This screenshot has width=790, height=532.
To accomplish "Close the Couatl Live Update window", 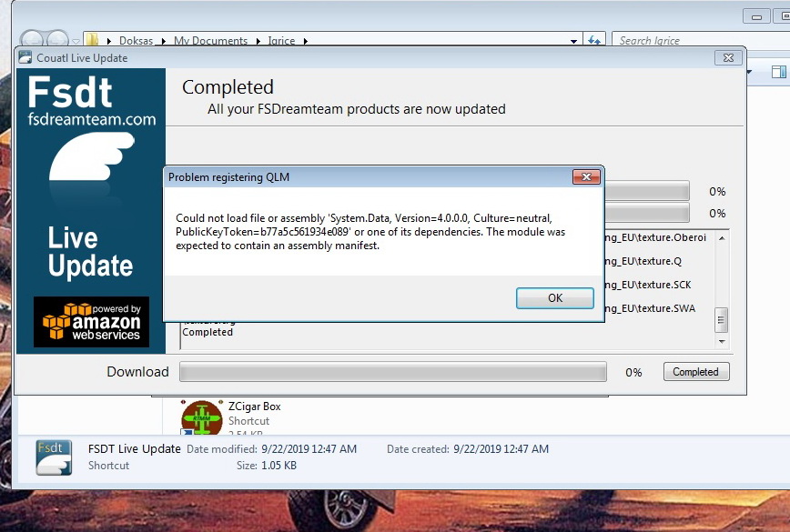I will click(x=728, y=58).
